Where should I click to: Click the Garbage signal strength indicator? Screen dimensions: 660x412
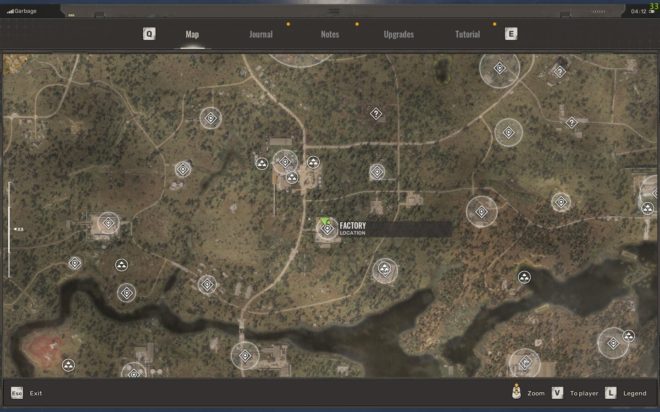(x=21, y=11)
